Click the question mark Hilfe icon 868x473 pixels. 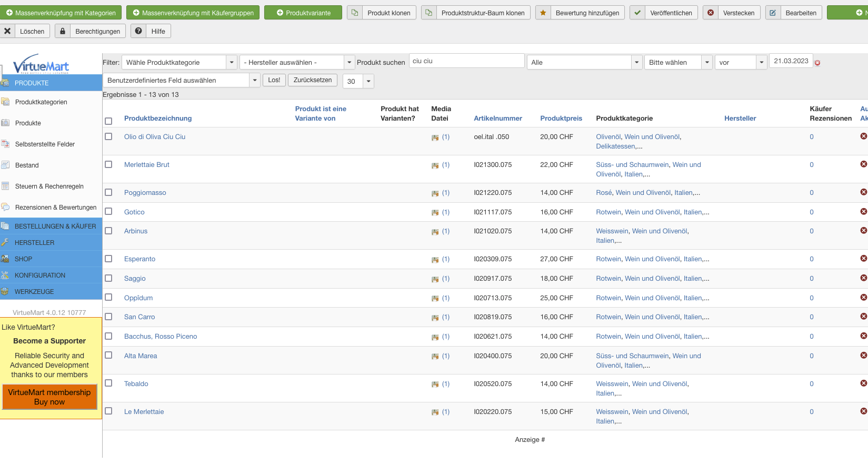tap(138, 31)
